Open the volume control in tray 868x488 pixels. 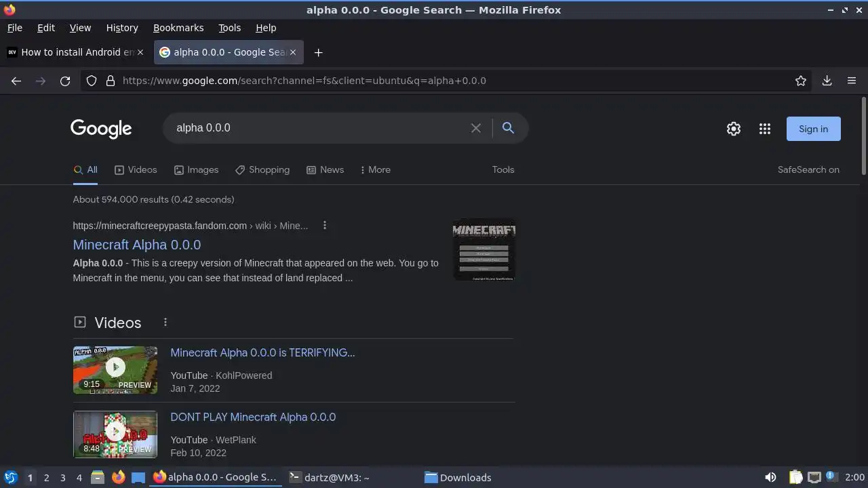pyautogui.click(x=770, y=477)
